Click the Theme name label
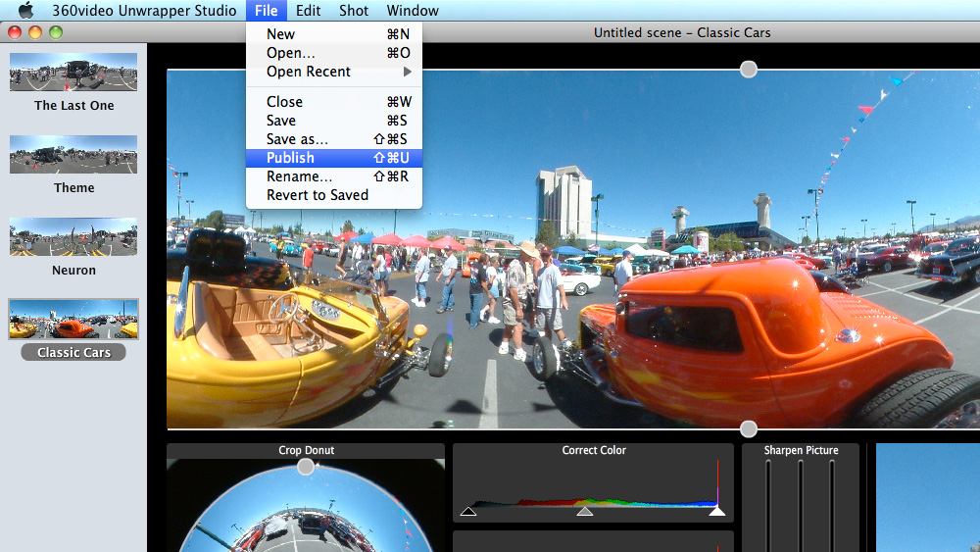The height and width of the screenshot is (552, 980). coord(73,188)
